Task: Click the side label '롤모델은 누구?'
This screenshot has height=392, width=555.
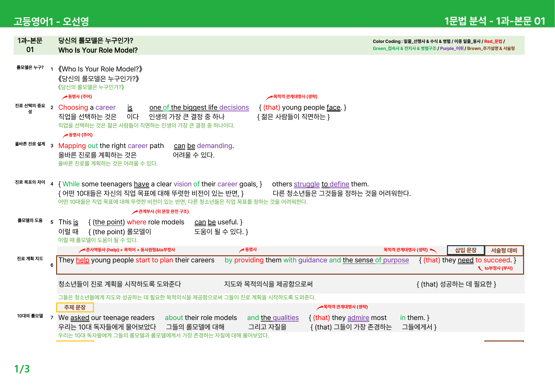Action: [x=30, y=67]
